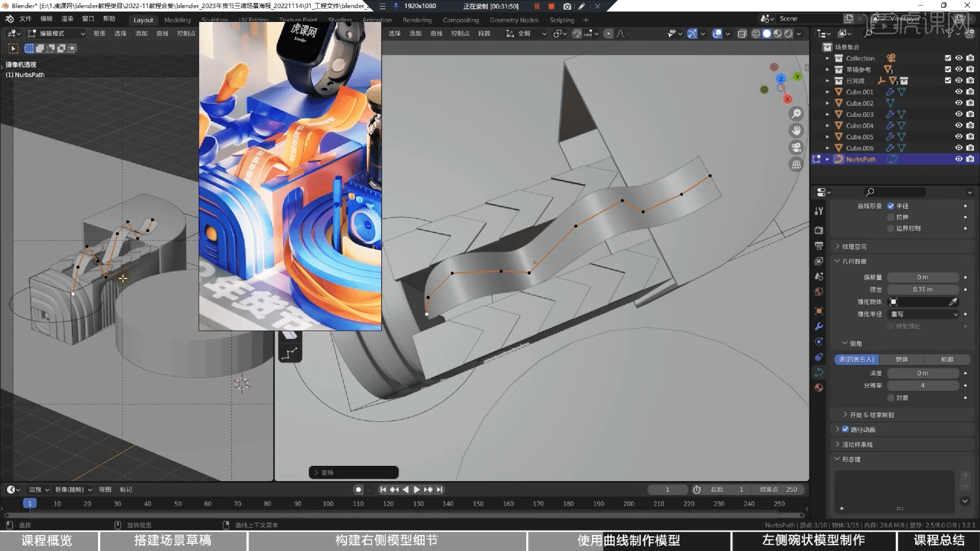Viewport: 980px width, 551px height.
Task: Select the 物体 bevel mode button
Action: tap(902, 360)
